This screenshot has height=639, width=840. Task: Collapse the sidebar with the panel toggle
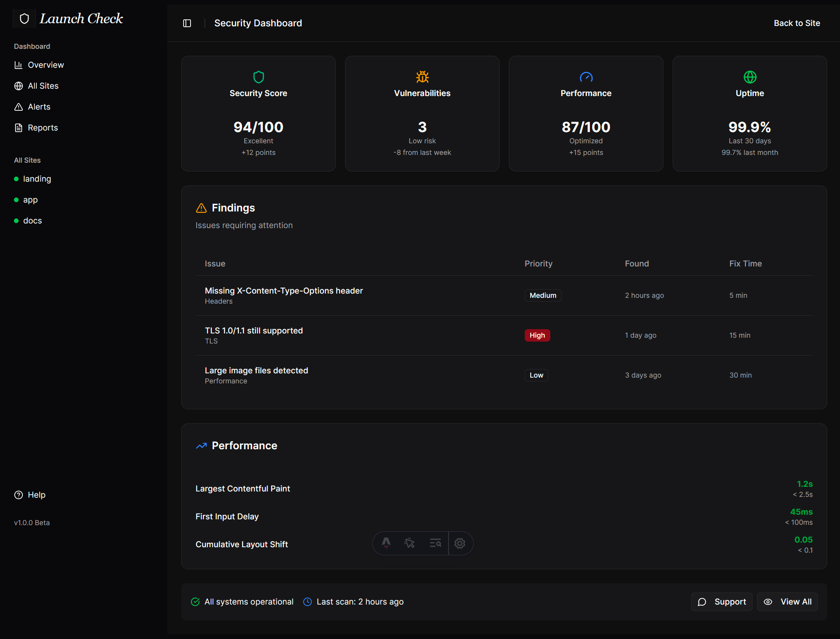(187, 23)
